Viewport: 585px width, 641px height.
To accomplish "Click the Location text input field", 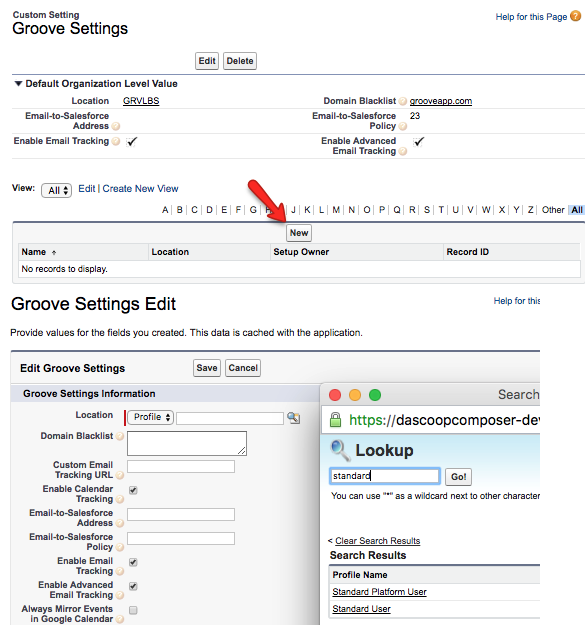I will pos(230,418).
